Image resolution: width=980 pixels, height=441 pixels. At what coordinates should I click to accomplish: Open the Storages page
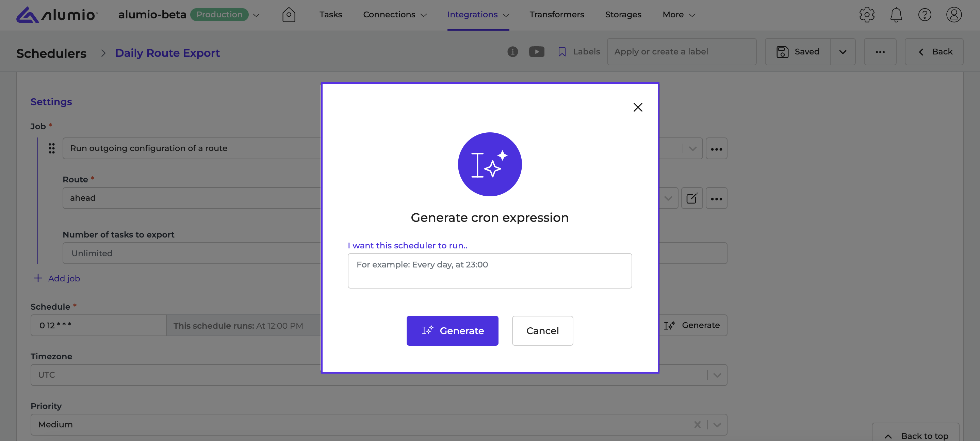(623, 14)
